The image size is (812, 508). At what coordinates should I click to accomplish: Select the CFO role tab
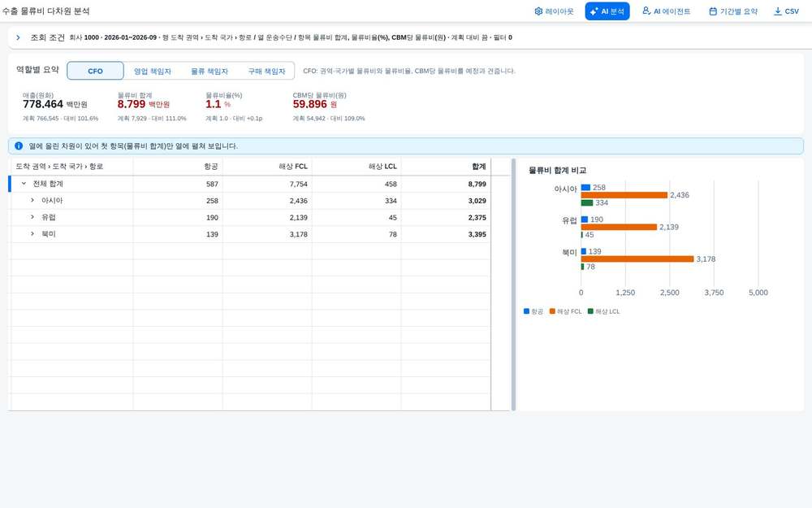(x=95, y=71)
